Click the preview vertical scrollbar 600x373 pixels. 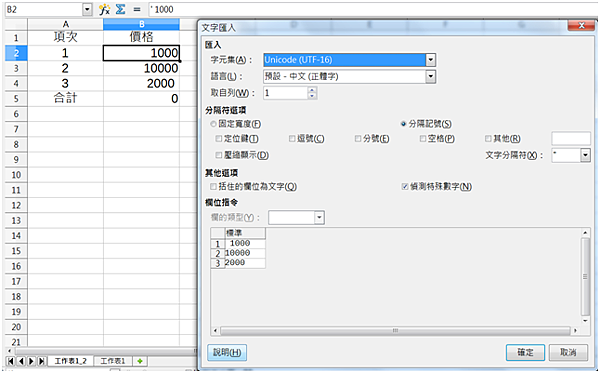[585, 276]
